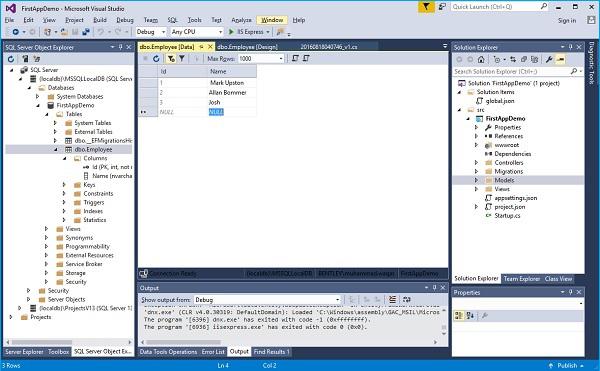Viewport: 600px width, 371px height.
Task: Click Sync with Active Document in Solution Explorer
Action: 513,59
